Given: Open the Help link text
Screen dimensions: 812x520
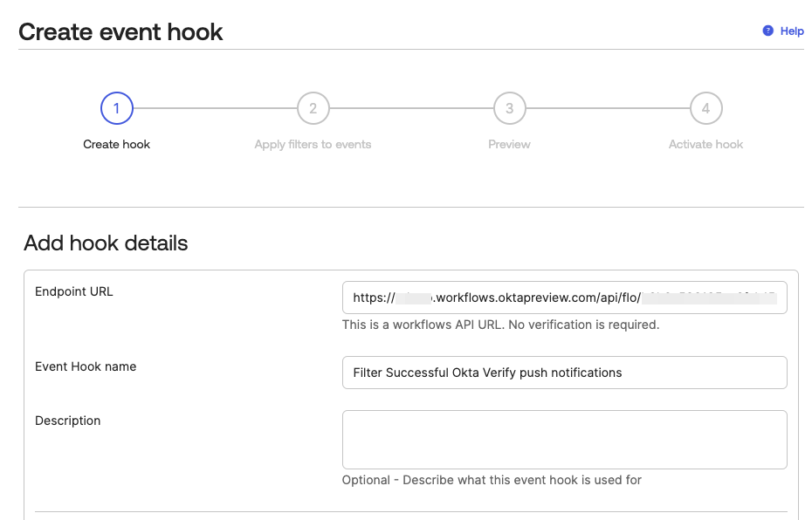Looking at the screenshot, I should pyautogui.click(x=792, y=31).
